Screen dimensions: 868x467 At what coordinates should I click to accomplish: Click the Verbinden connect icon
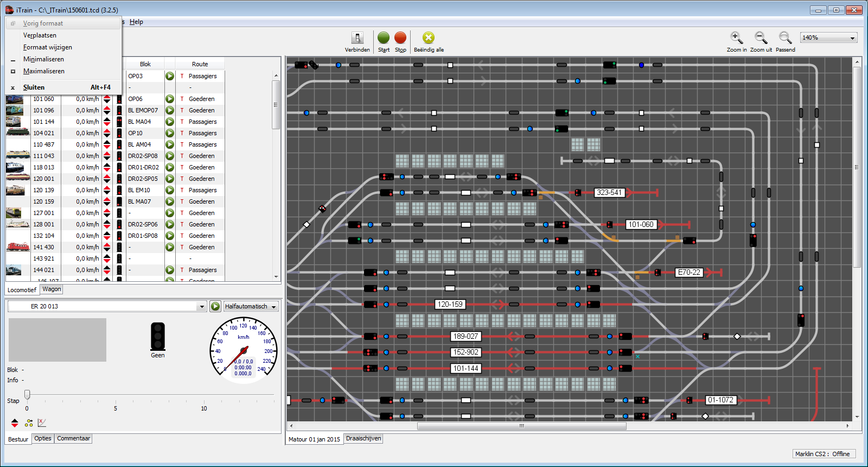point(358,38)
